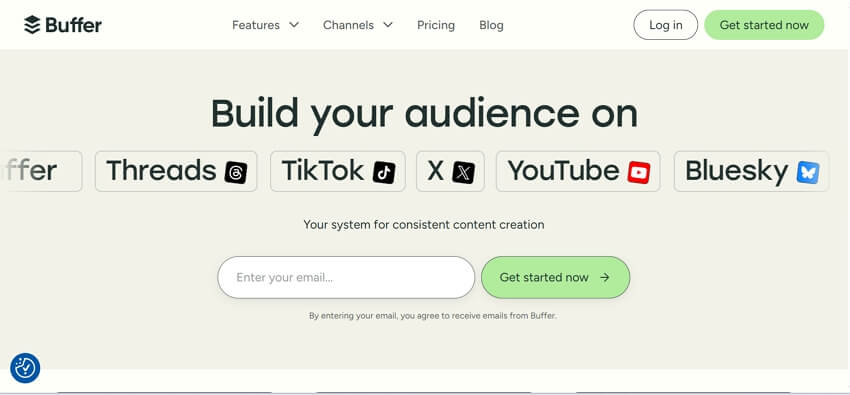Viewport: 850px width, 395px height.
Task: Click arrow icon in Get started now button
Action: click(605, 277)
